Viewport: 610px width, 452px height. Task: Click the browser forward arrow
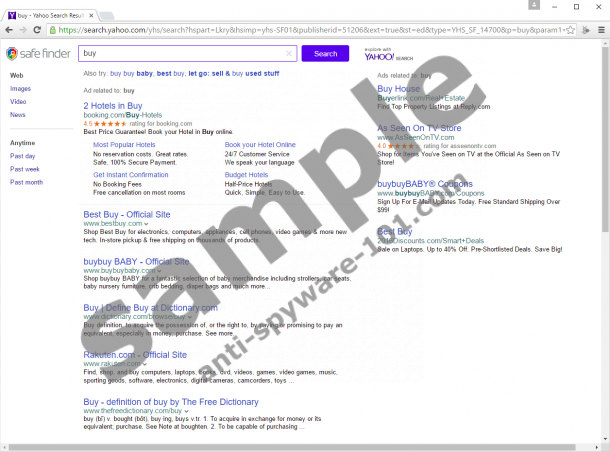tap(27, 30)
